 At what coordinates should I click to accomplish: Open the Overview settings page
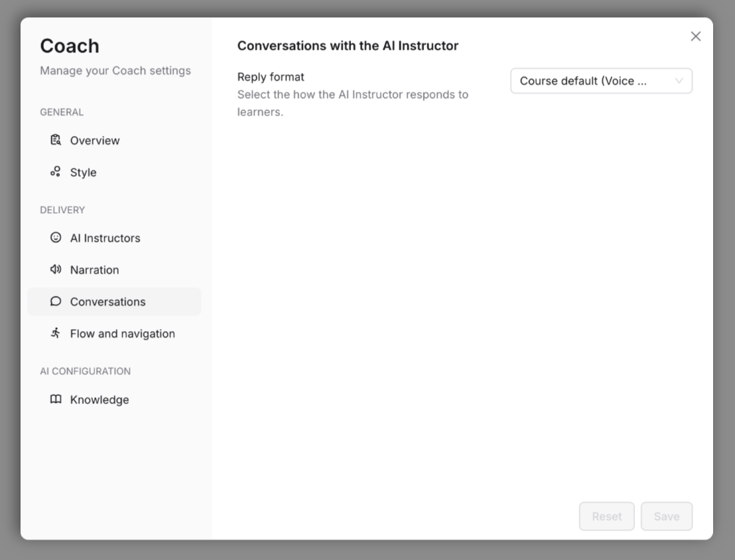point(95,140)
